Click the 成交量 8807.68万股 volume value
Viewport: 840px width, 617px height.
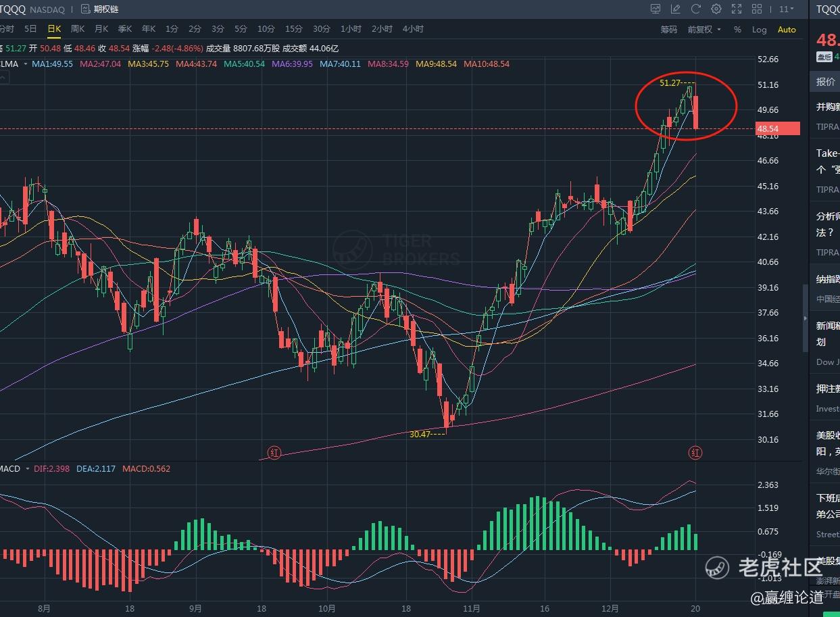pos(242,49)
